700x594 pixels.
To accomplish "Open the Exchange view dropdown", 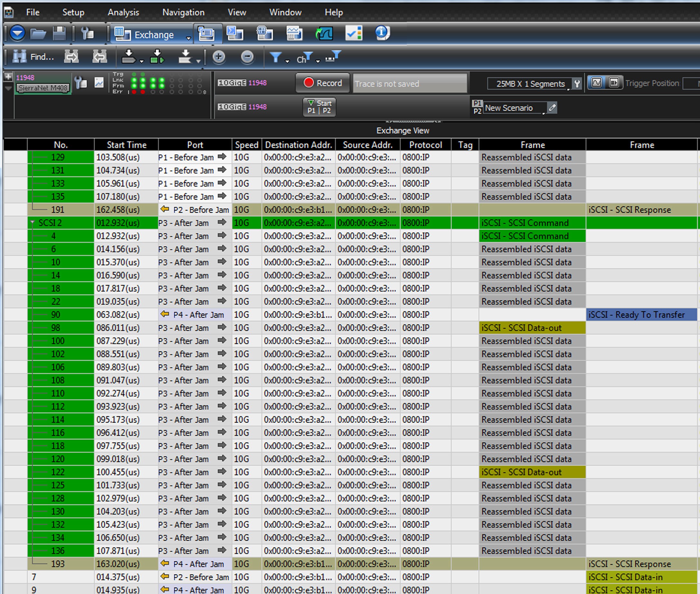I will pos(189,38).
